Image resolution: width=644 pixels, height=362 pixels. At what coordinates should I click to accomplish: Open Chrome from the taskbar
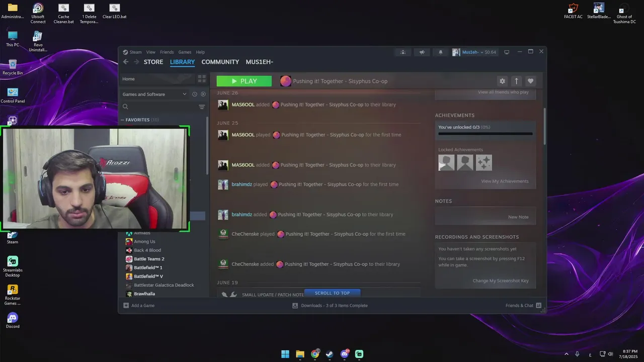tap(315, 354)
